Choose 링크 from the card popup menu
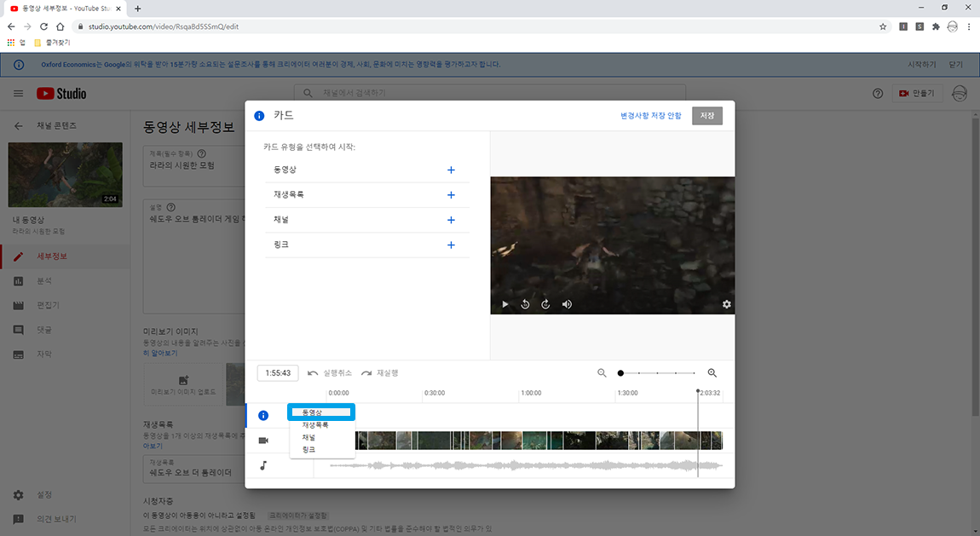Screen dimensions: 980x536 coord(322,450)
